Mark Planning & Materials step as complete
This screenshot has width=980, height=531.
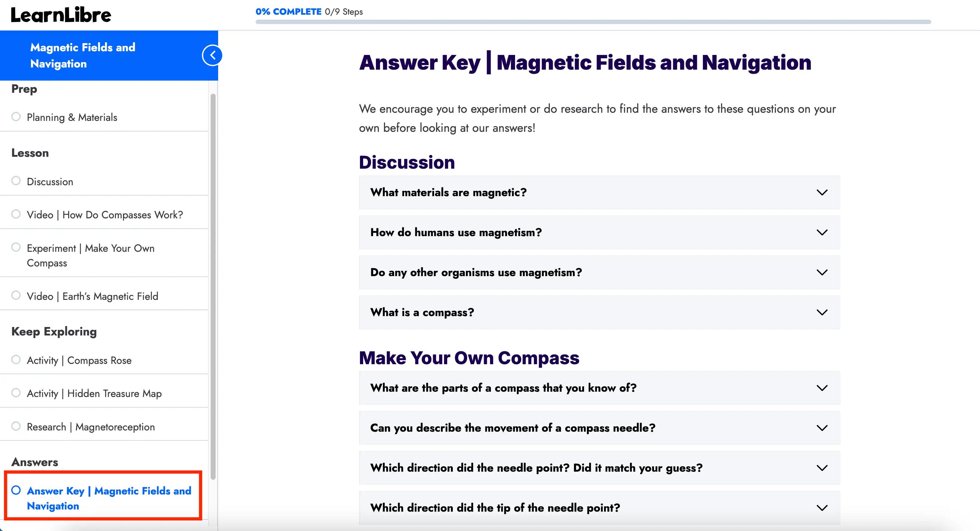click(x=16, y=117)
